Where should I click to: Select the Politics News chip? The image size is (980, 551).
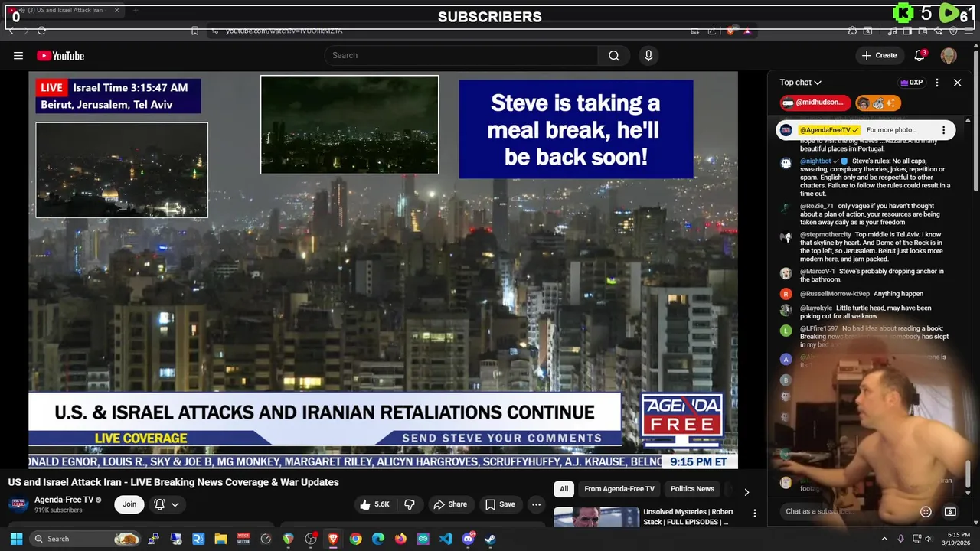point(692,489)
